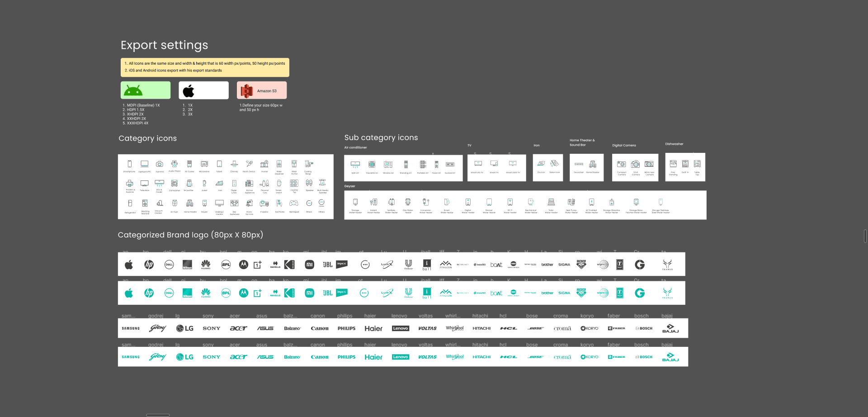This screenshot has height=417, width=868.
Task: Click the teal Apple brand logo
Action: 129,293
